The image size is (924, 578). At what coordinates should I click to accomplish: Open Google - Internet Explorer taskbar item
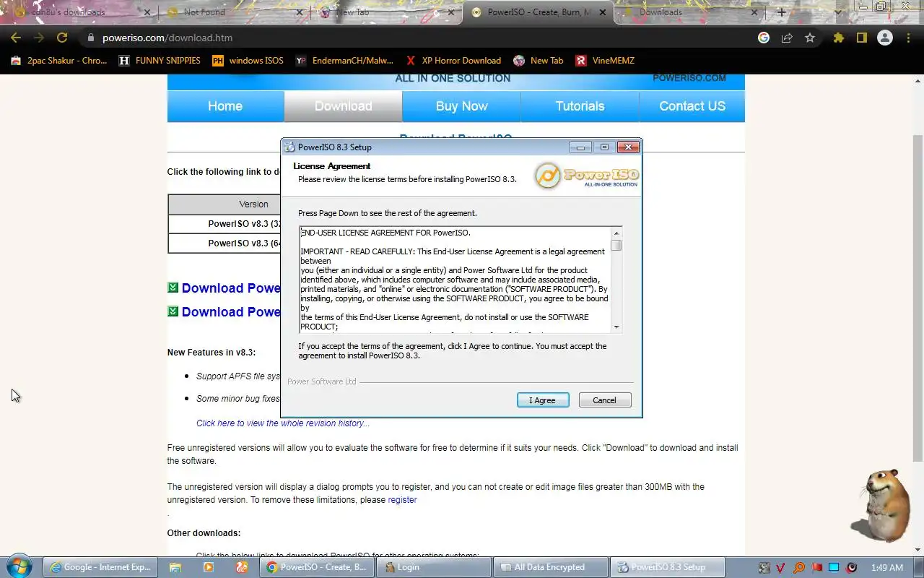coord(100,567)
